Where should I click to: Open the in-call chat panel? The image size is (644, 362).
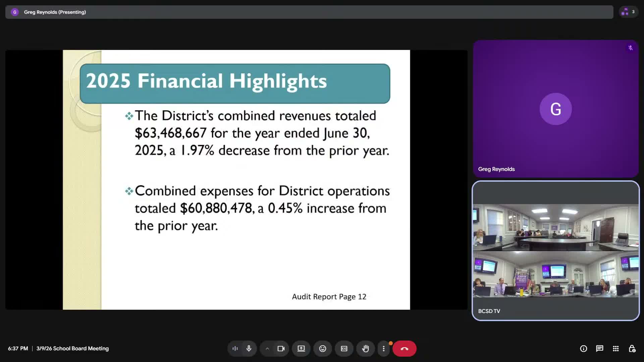599,349
